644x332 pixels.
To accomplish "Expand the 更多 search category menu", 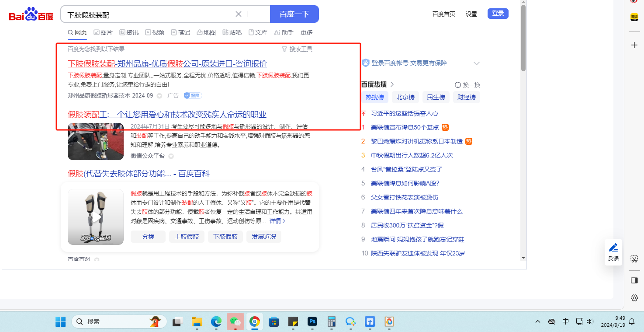I will click(x=307, y=32).
